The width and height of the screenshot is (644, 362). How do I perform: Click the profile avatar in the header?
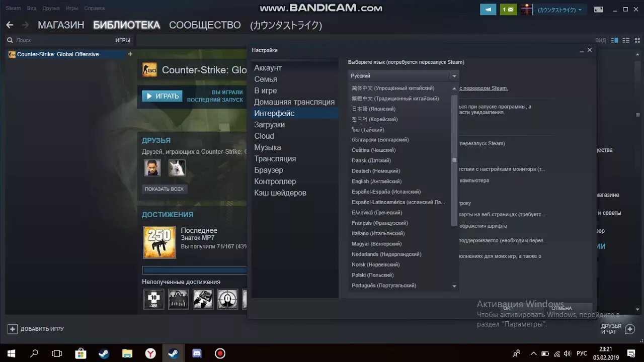526,10
